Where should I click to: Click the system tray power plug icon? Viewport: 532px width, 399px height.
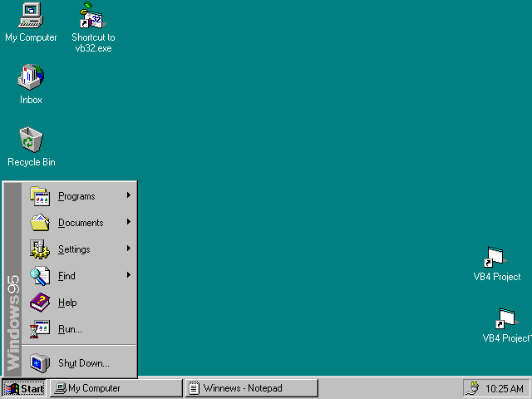point(474,388)
